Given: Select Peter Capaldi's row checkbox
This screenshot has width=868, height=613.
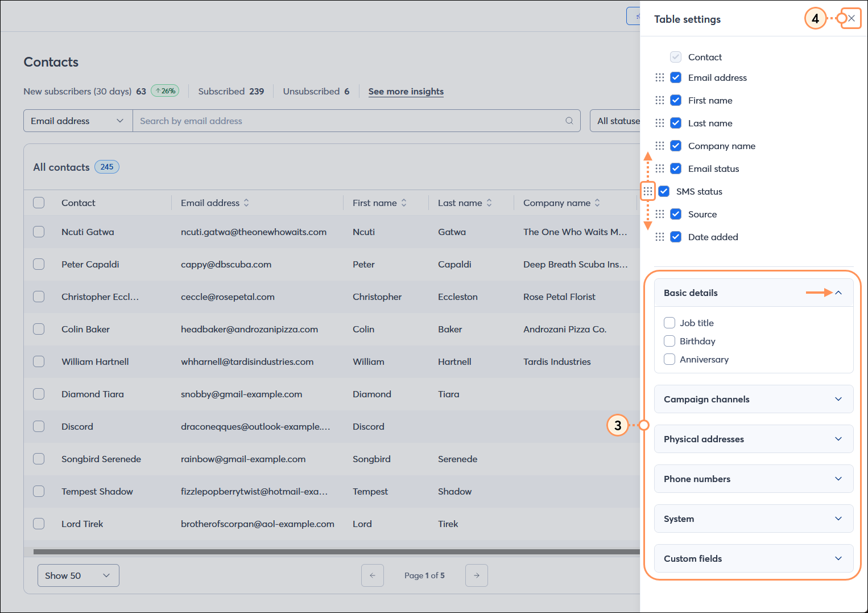Looking at the screenshot, I should click(x=38, y=264).
